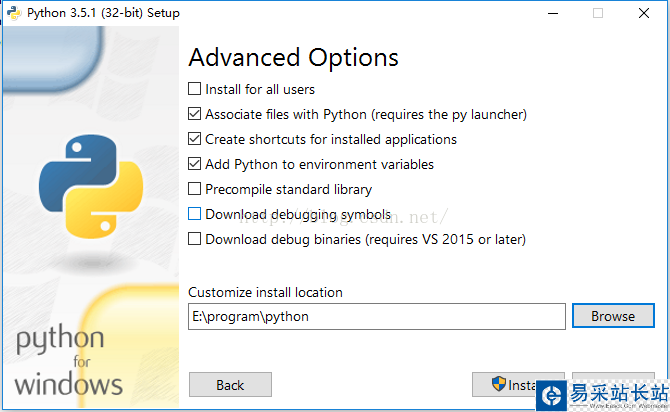The height and width of the screenshot is (412, 670).
Task: Tick Download debug binaries checkbox
Action: pyautogui.click(x=194, y=238)
